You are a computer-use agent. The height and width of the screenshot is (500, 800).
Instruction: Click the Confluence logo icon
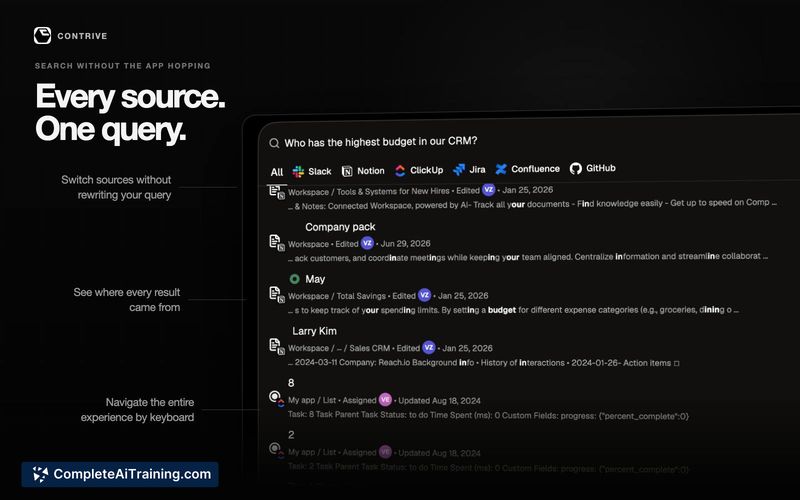(x=501, y=169)
